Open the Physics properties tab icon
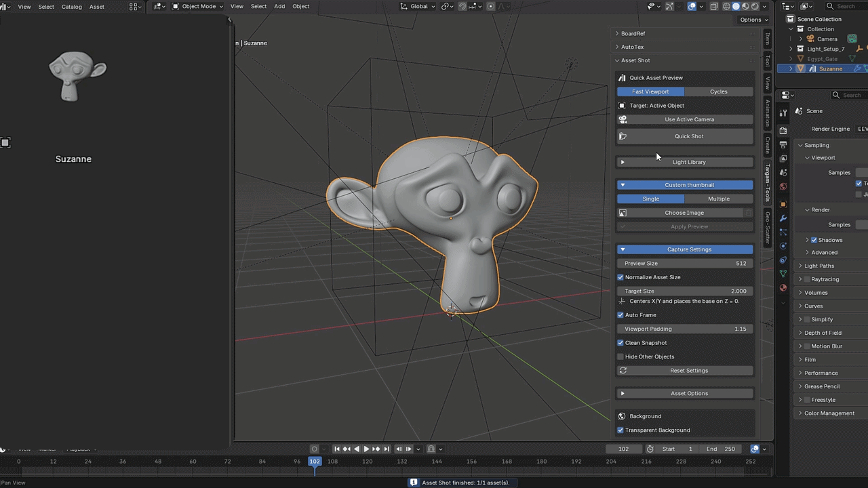 (783, 245)
